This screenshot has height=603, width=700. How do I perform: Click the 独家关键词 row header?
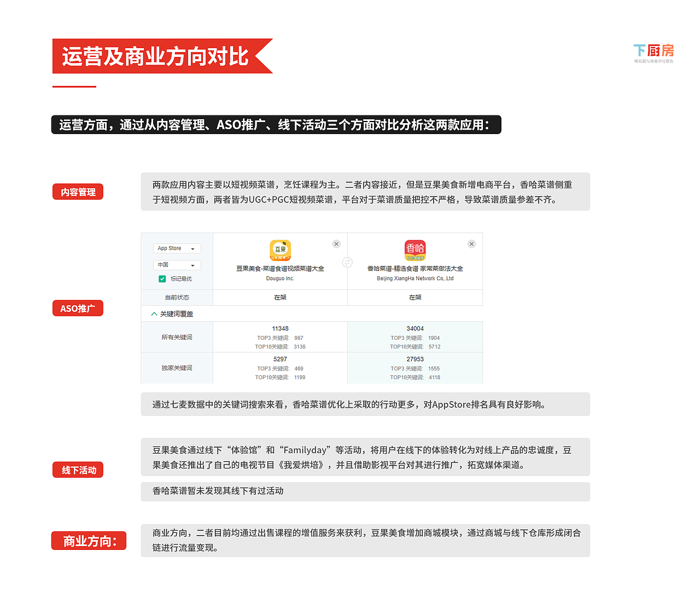[177, 368]
